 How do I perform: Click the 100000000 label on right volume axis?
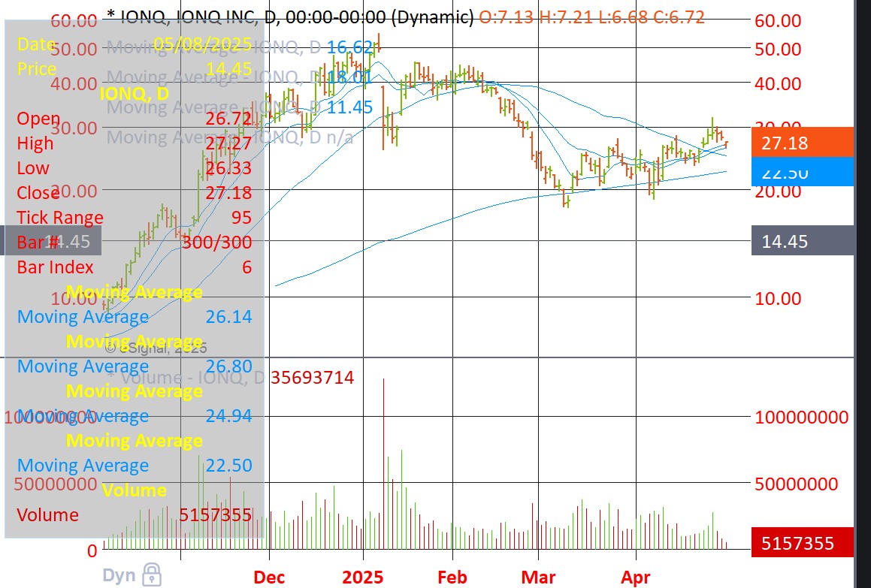coord(802,417)
